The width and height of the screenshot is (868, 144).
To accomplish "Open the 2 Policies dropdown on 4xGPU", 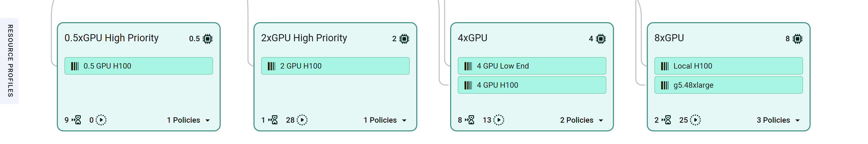I will click(x=581, y=121).
